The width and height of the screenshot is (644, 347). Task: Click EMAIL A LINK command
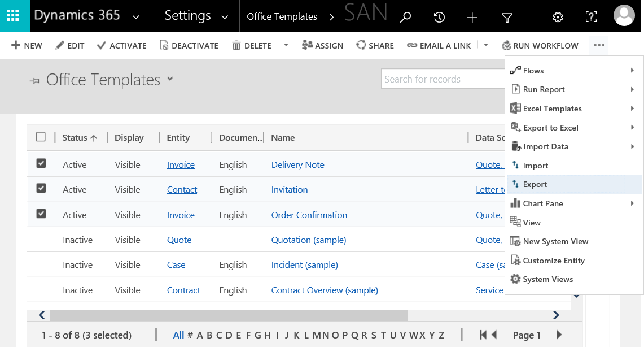point(439,46)
